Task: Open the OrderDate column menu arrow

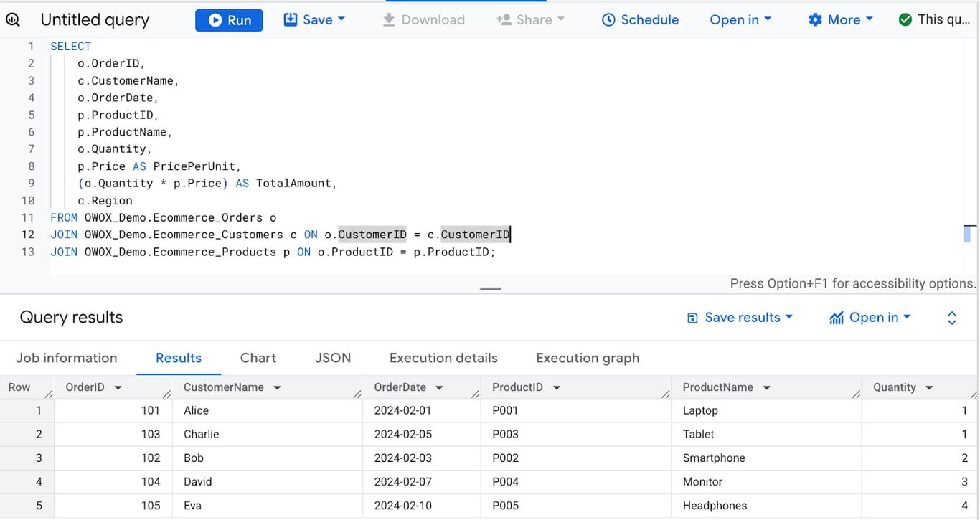Action: point(439,388)
